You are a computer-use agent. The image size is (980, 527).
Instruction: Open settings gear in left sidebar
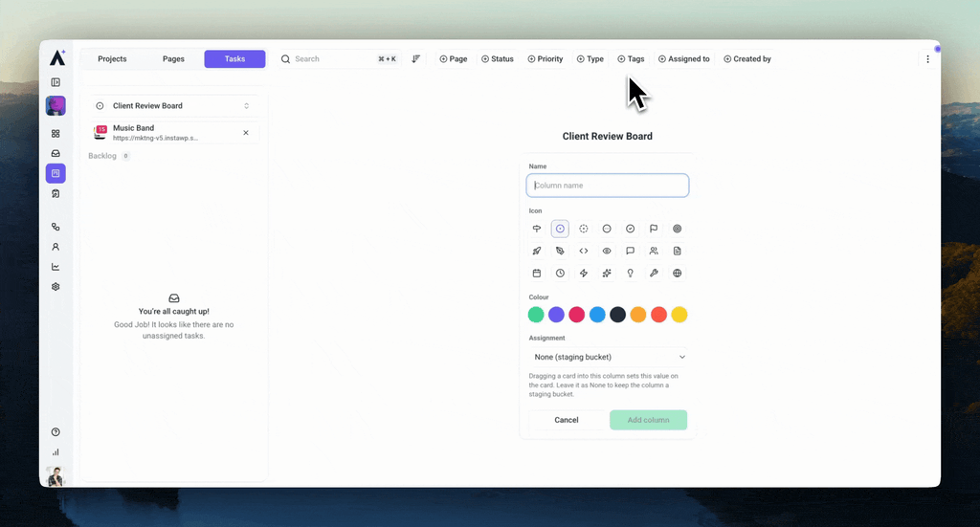coord(56,287)
